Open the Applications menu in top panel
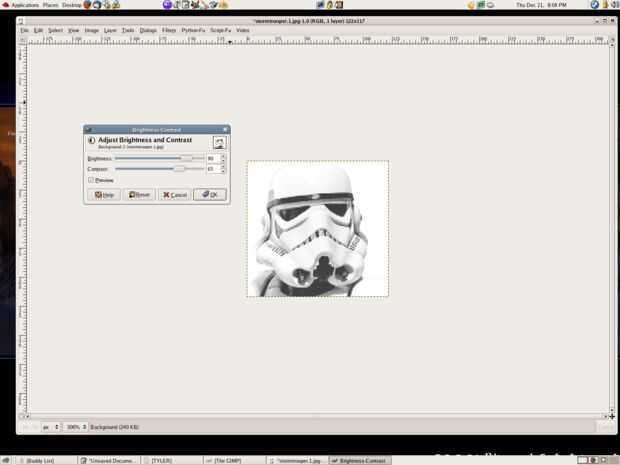Image resolution: width=620 pixels, height=465 pixels. click(25, 5)
